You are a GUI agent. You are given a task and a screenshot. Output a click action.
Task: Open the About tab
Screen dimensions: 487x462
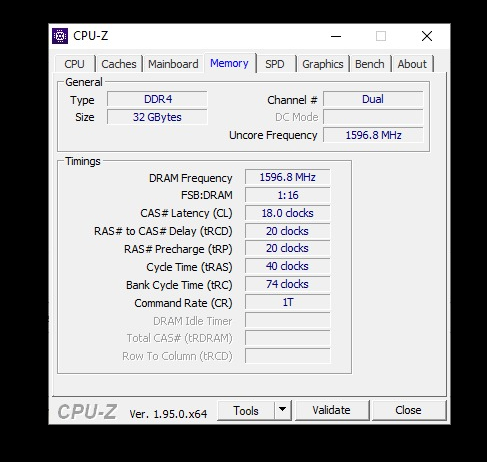(412, 64)
